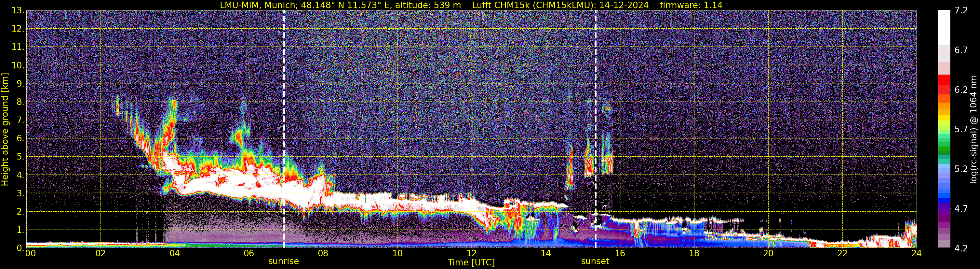980x269 pixels.
Task: Click the x-axis tick label '12'
Action: click(x=471, y=253)
